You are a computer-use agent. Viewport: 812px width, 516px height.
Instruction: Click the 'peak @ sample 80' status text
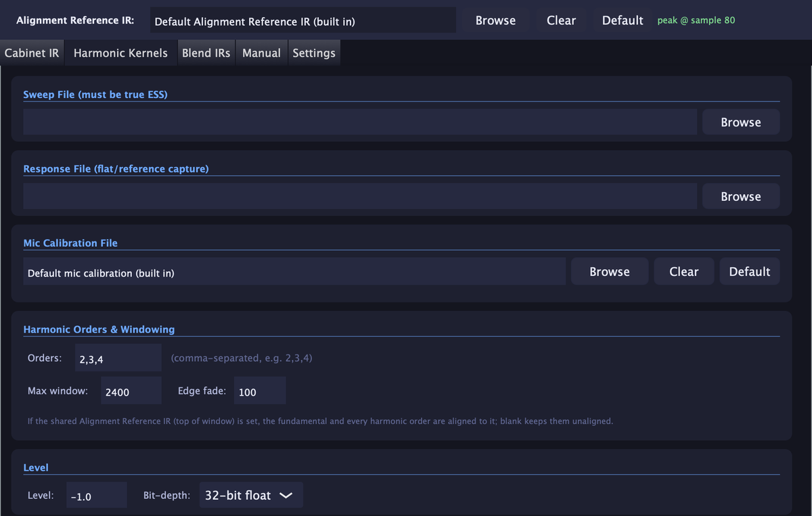pos(696,20)
